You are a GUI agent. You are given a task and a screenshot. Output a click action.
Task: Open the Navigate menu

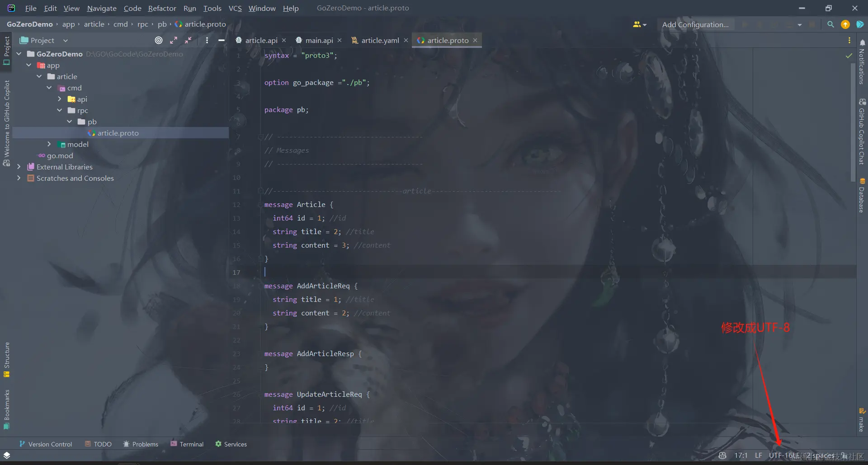click(x=102, y=8)
